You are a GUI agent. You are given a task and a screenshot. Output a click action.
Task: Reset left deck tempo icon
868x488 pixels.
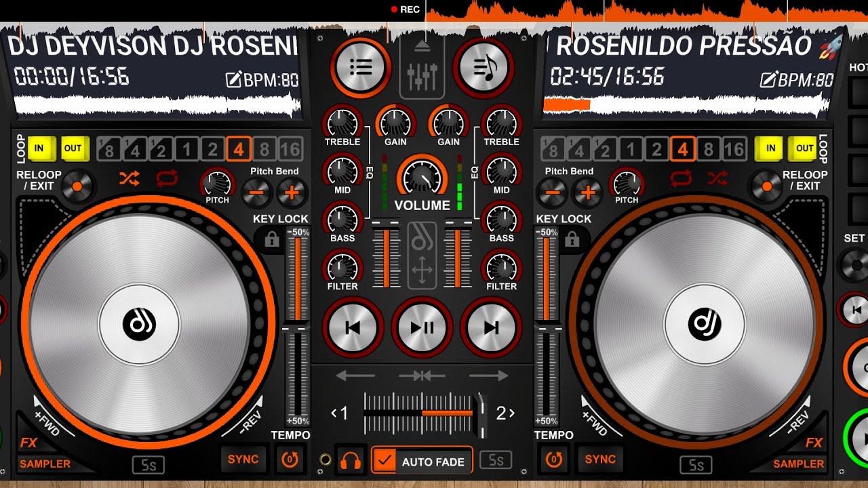click(x=290, y=460)
